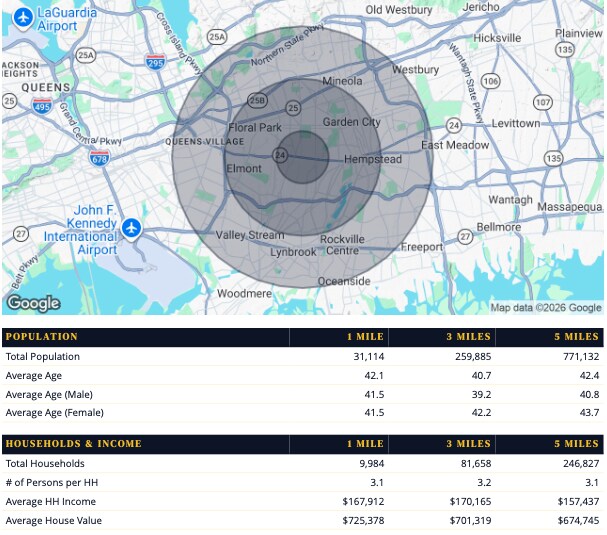This screenshot has width=607, height=535.
Task: Click the $167,912 income value
Action: coord(363,502)
